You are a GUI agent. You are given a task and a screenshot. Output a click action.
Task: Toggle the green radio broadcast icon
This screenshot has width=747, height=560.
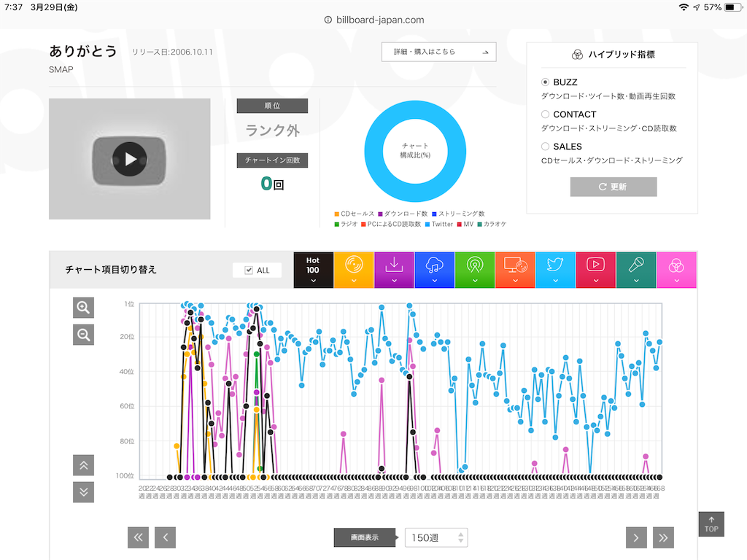474,270
